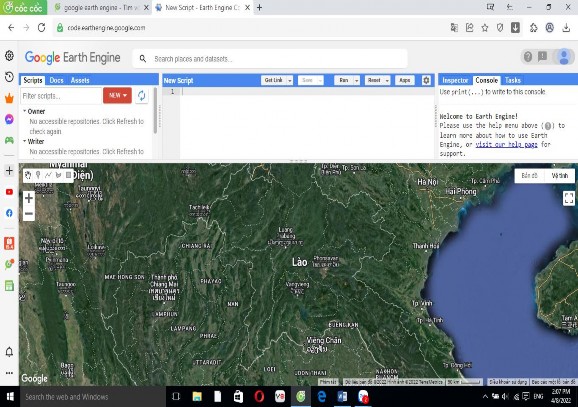Open File Explorer from the taskbar
This screenshot has height=407, width=578.
coord(197,397)
